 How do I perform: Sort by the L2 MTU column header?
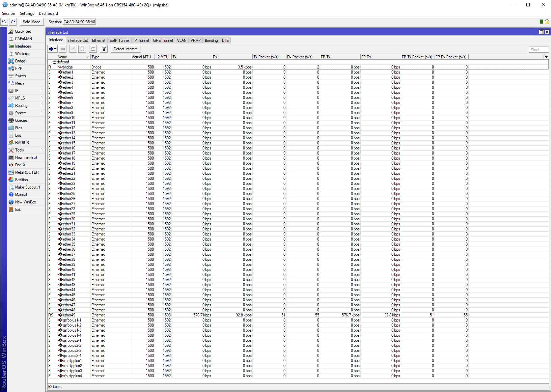tap(163, 57)
